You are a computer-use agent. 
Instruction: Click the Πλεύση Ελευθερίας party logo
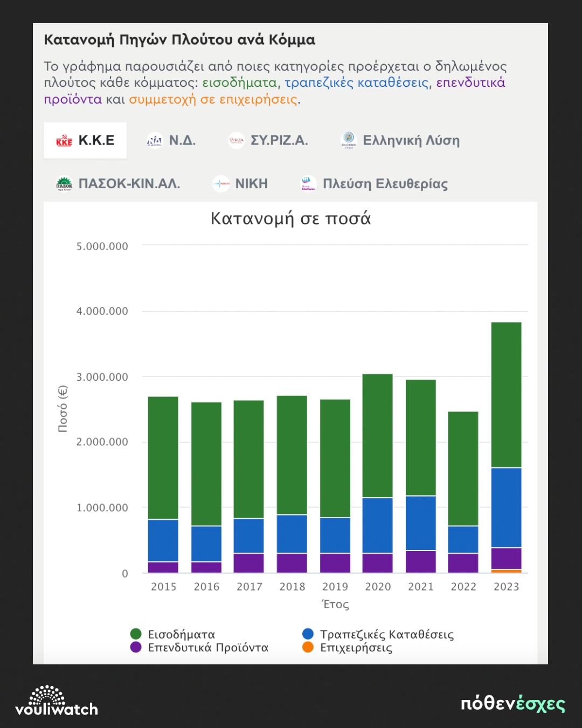(x=308, y=184)
